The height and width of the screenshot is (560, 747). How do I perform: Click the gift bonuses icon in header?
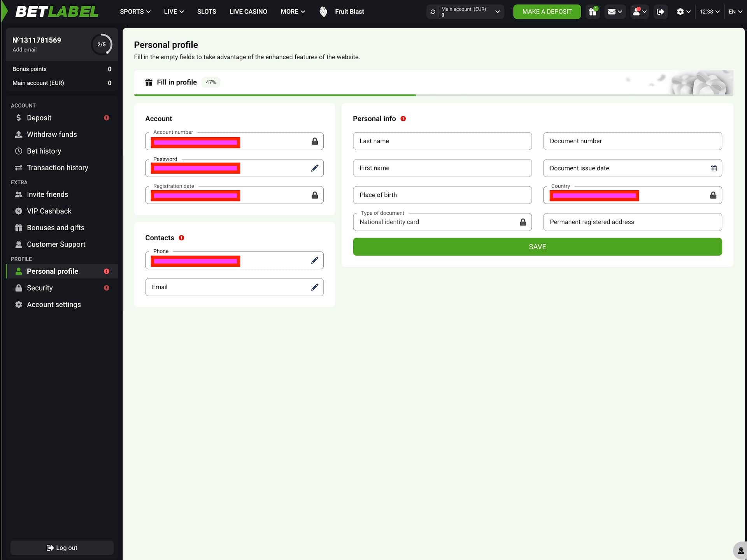(x=593, y=12)
